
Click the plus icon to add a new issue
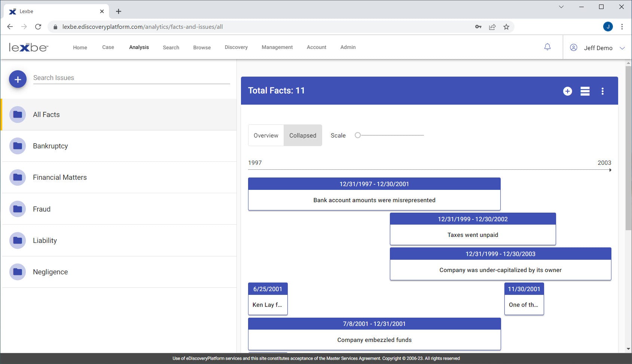coord(18,79)
